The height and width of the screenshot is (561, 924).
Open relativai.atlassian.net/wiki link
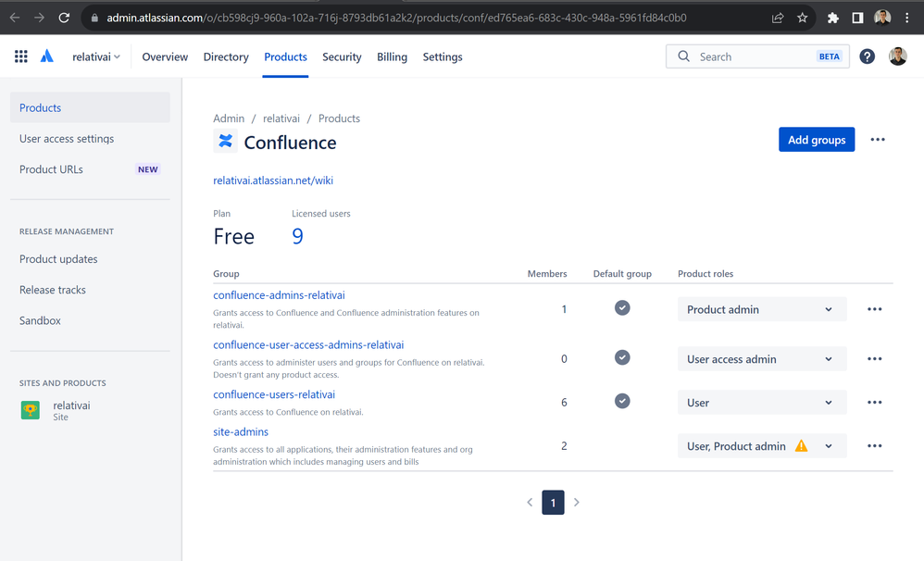(x=273, y=181)
